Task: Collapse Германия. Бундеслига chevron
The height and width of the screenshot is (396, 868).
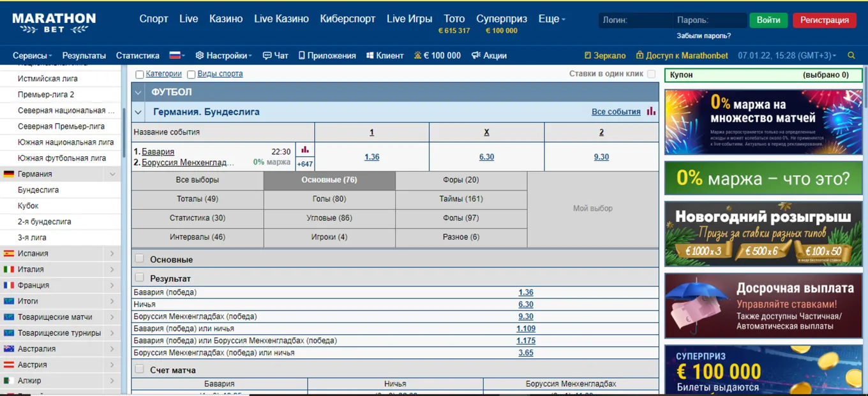Action: [138, 112]
